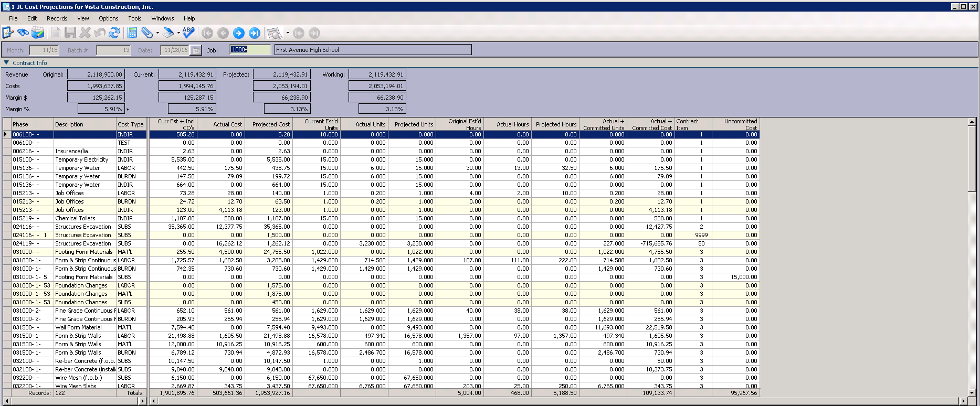Click the Job number input field
Screen dimensions: 980x406
click(250, 49)
